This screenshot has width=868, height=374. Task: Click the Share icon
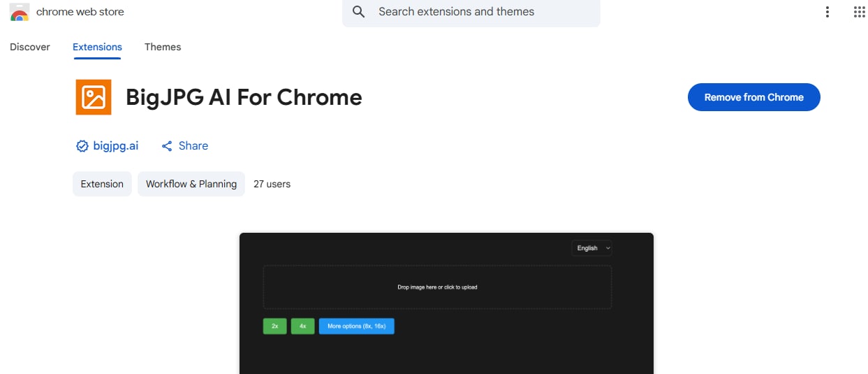tap(167, 146)
